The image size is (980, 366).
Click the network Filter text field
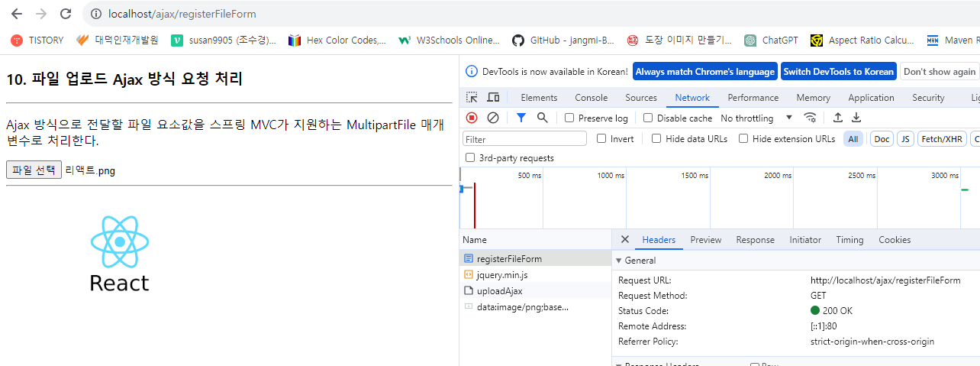click(525, 139)
